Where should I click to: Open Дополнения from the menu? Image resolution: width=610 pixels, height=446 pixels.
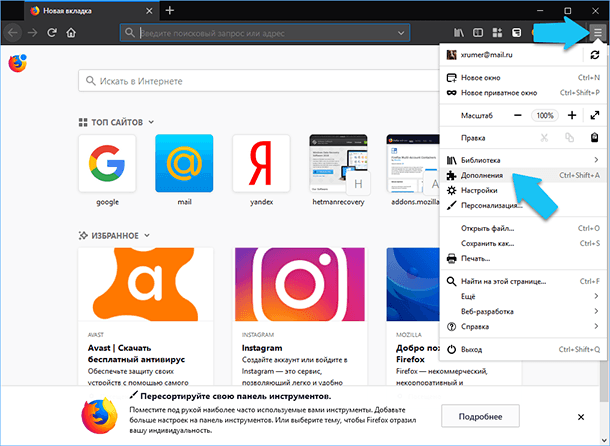pos(523,175)
